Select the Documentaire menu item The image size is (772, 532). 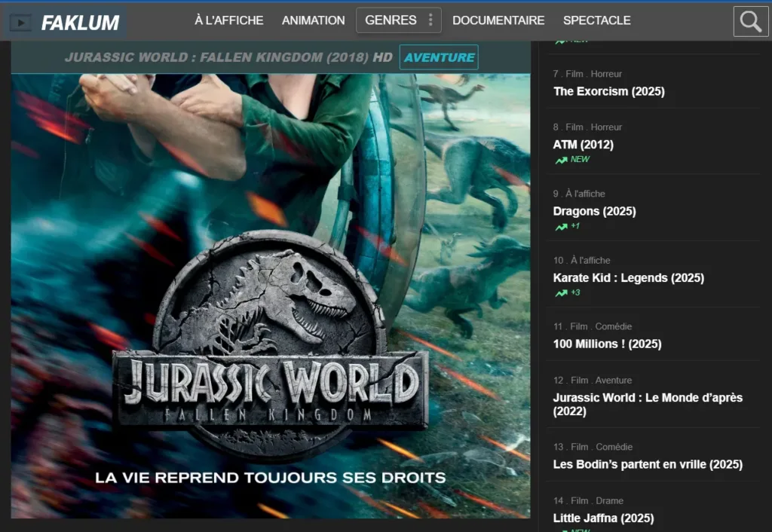coord(498,20)
